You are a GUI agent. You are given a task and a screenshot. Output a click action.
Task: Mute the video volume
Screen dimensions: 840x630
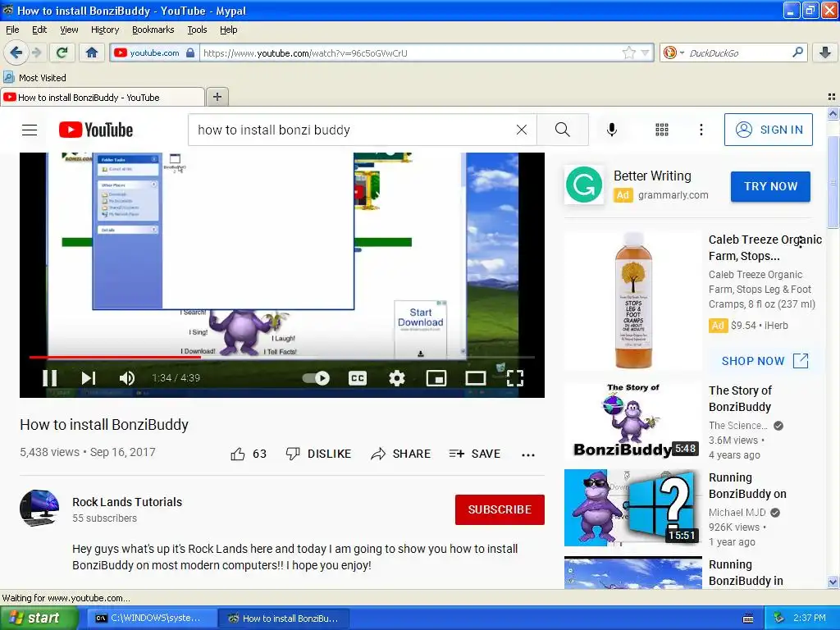tap(127, 378)
